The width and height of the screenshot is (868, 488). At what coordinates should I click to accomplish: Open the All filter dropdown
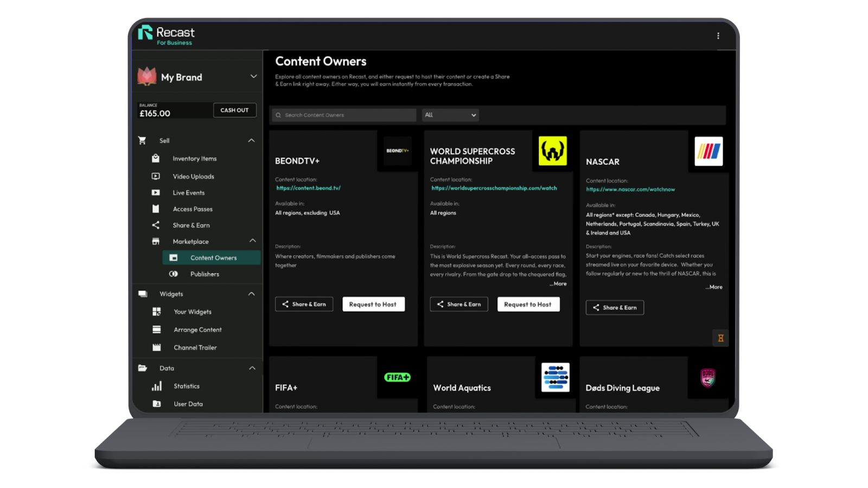(450, 115)
